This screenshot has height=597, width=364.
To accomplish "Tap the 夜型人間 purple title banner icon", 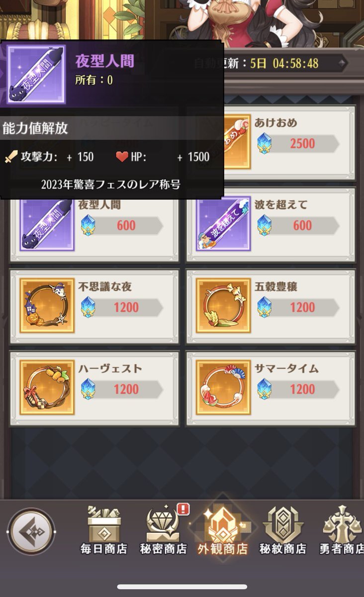I will (x=47, y=225).
